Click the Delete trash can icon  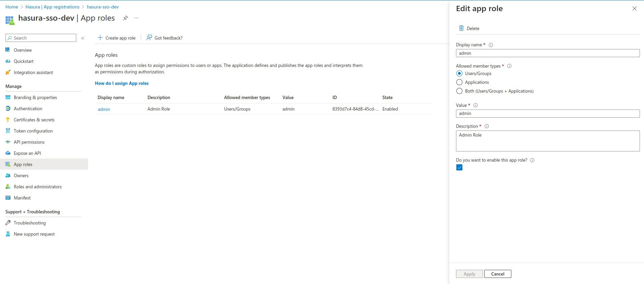click(x=461, y=28)
